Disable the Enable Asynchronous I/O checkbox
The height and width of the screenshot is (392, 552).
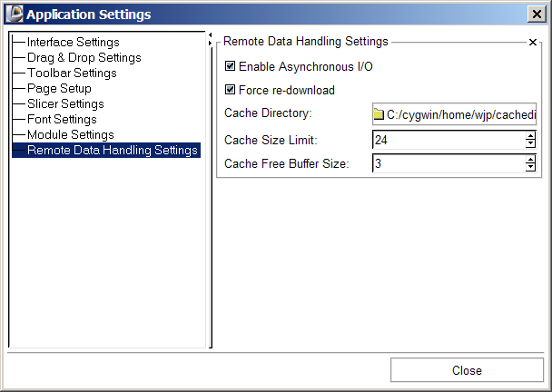coord(231,66)
